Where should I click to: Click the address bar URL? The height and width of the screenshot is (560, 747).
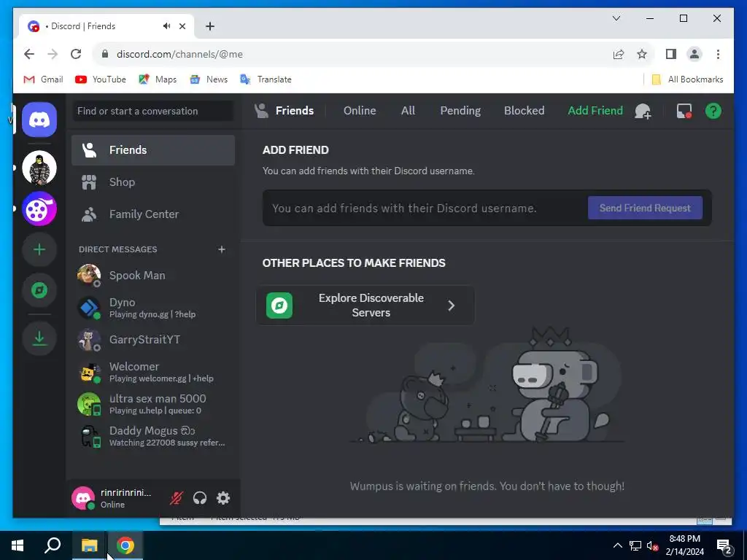[x=179, y=54]
